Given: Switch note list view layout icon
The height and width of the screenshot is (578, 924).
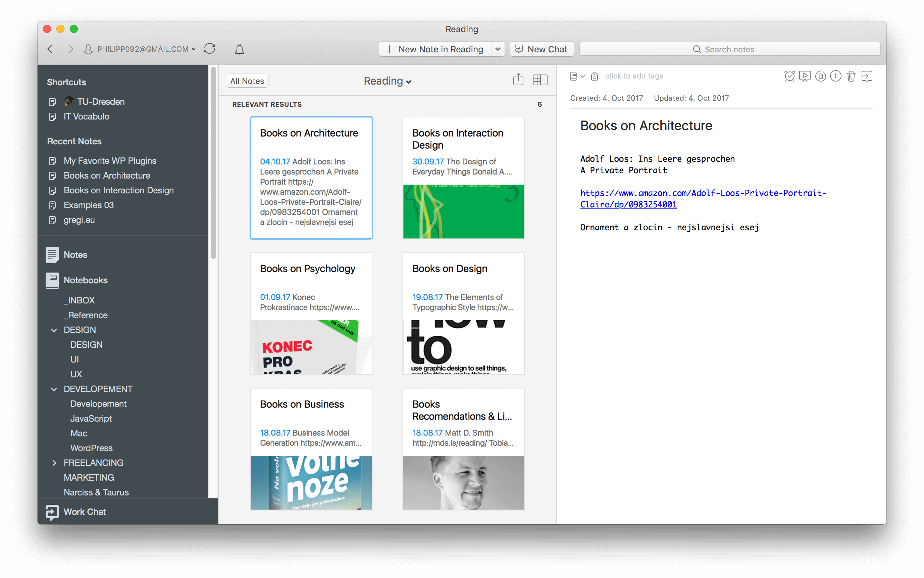Looking at the screenshot, I should pos(540,80).
